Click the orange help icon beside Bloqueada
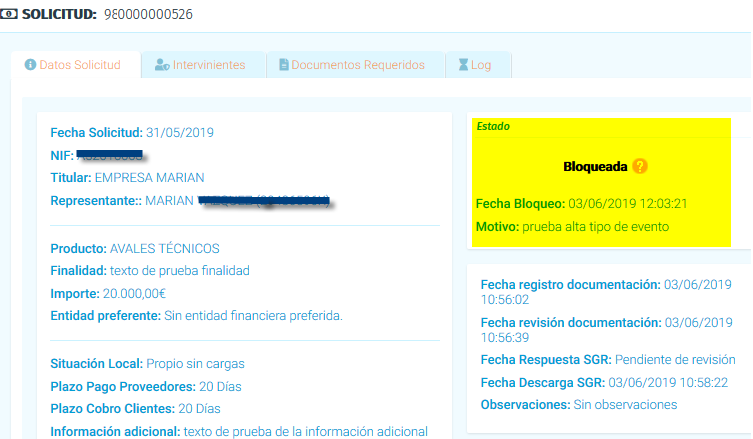 click(640, 166)
